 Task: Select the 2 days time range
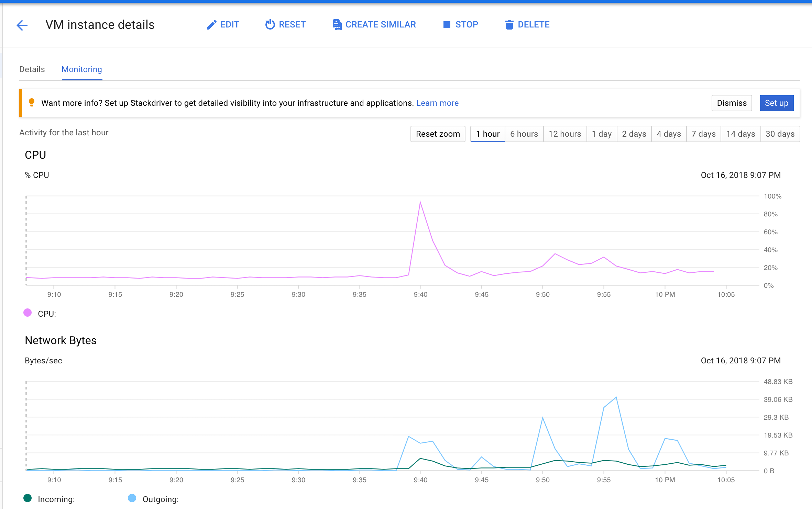point(634,134)
